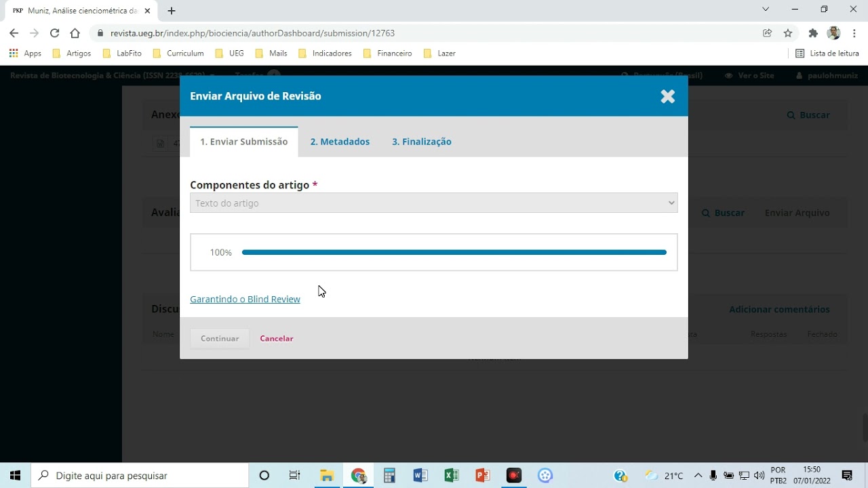Switch to the 2. Metadados tab
The image size is (868, 488).
(340, 142)
